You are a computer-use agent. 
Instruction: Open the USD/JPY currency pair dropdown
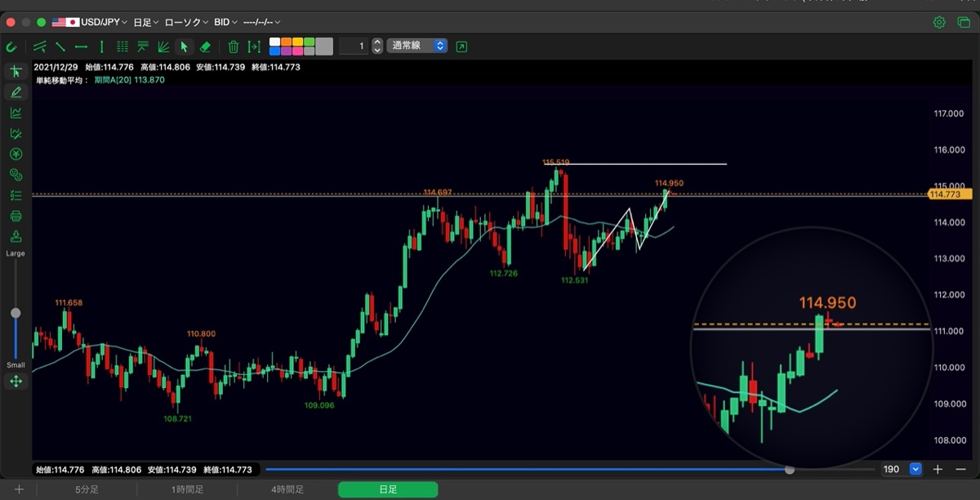coord(90,22)
